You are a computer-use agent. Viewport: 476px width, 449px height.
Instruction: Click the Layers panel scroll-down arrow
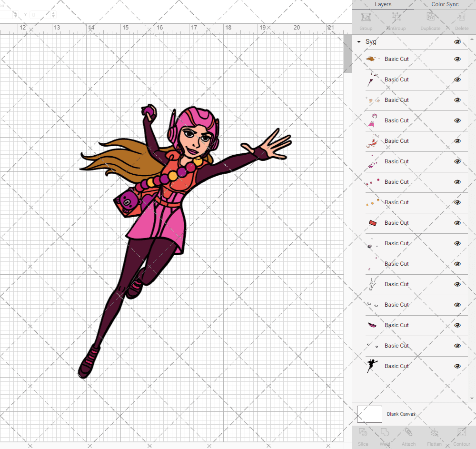coord(471,399)
